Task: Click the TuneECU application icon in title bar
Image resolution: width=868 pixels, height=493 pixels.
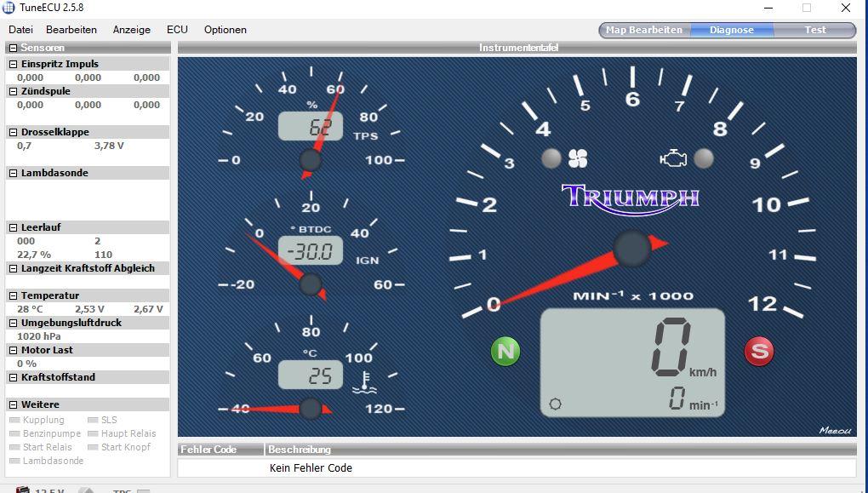Action: click(x=9, y=8)
